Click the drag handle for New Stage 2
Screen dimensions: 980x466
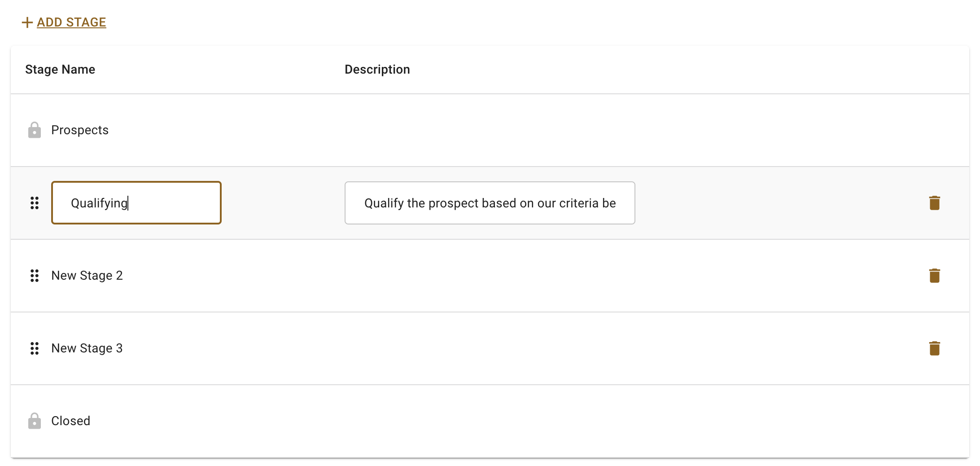(35, 276)
